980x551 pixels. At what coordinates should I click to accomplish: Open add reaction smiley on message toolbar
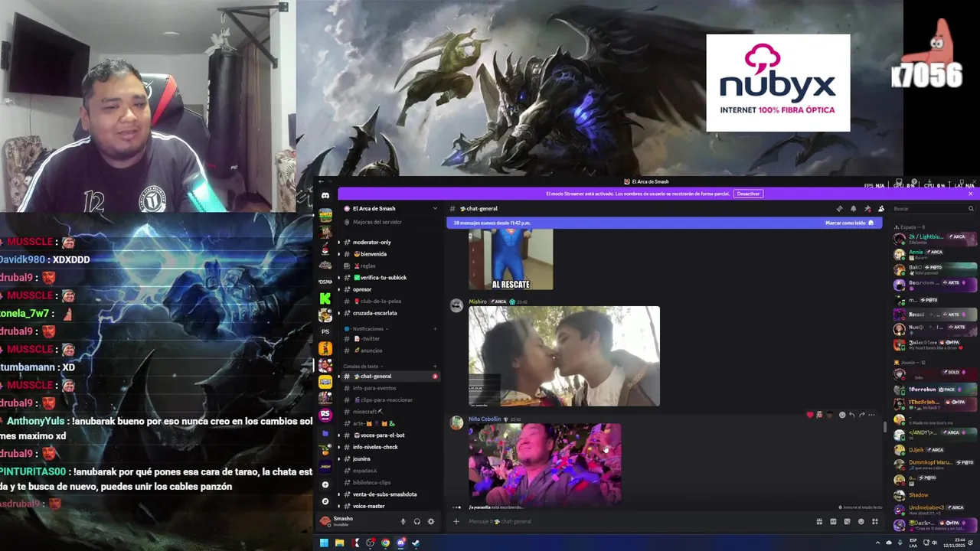click(842, 415)
